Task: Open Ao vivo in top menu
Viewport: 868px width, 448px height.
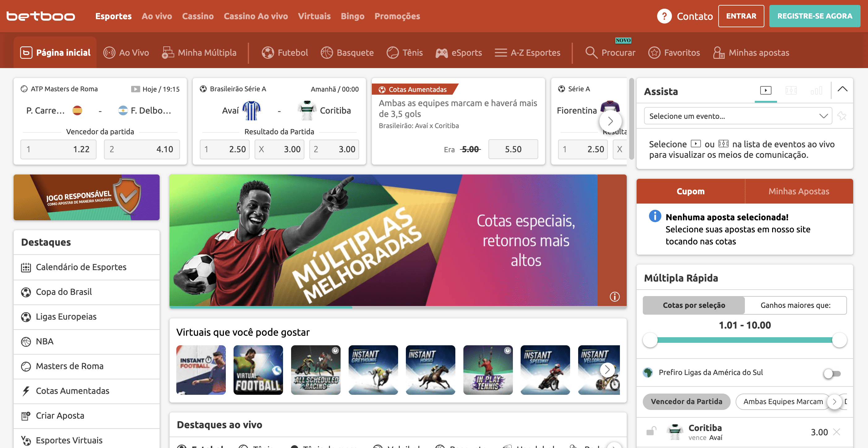Action: click(x=157, y=16)
